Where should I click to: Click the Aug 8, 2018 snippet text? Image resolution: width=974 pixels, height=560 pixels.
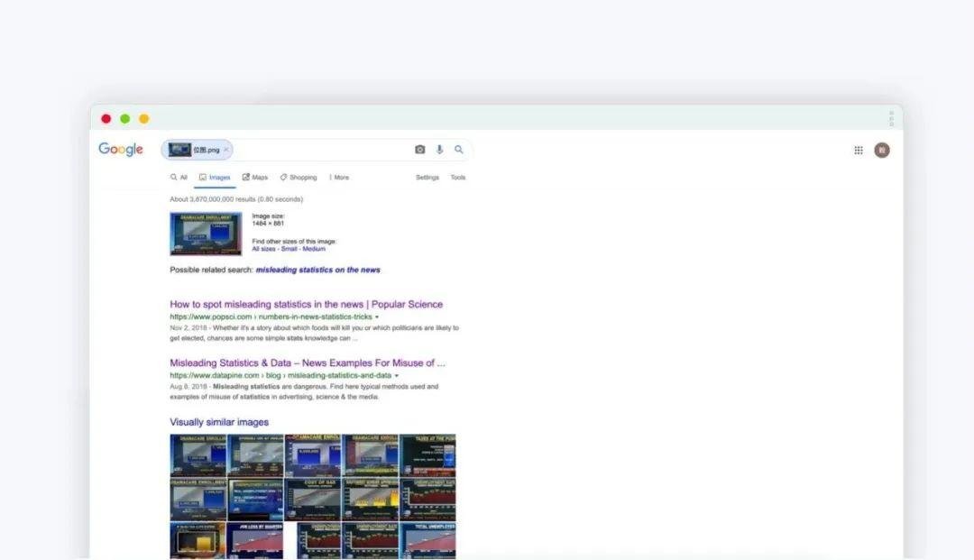coord(305,391)
